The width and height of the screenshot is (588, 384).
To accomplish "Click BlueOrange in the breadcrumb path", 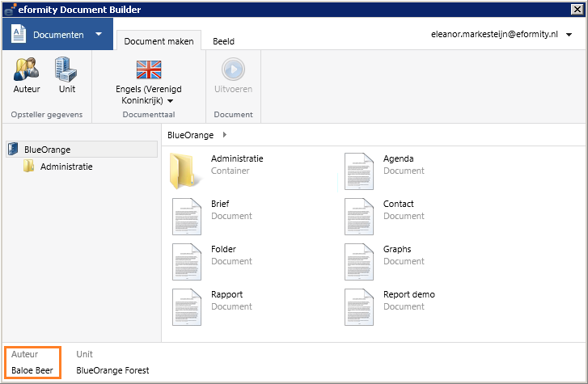I will pyautogui.click(x=191, y=135).
